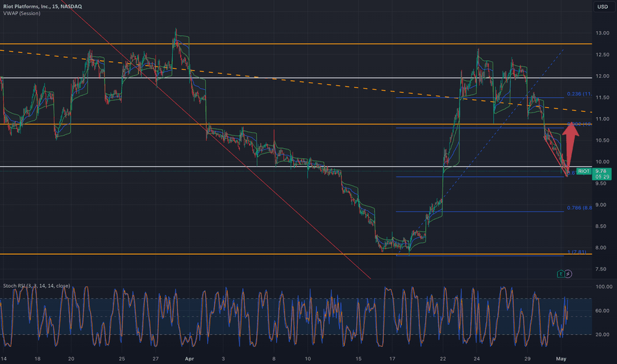Click date 15 on the time axis
617x364 pixels.
pyautogui.click(x=358, y=359)
